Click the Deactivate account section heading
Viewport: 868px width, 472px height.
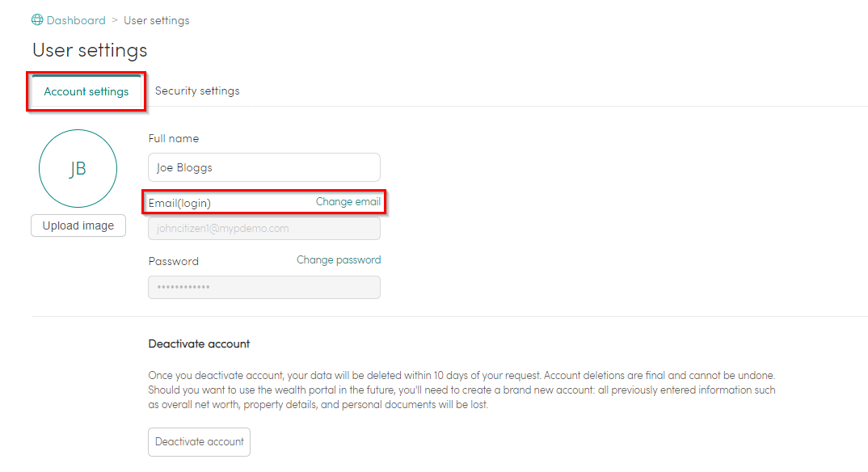pos(200,343)
